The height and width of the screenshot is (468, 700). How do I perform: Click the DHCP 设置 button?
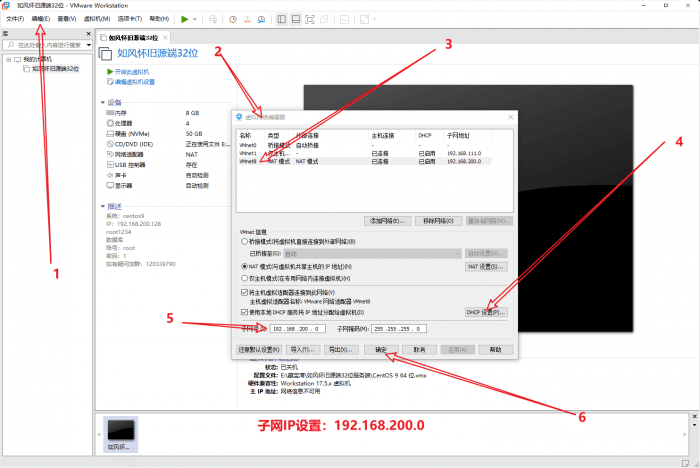coord(486,313)
